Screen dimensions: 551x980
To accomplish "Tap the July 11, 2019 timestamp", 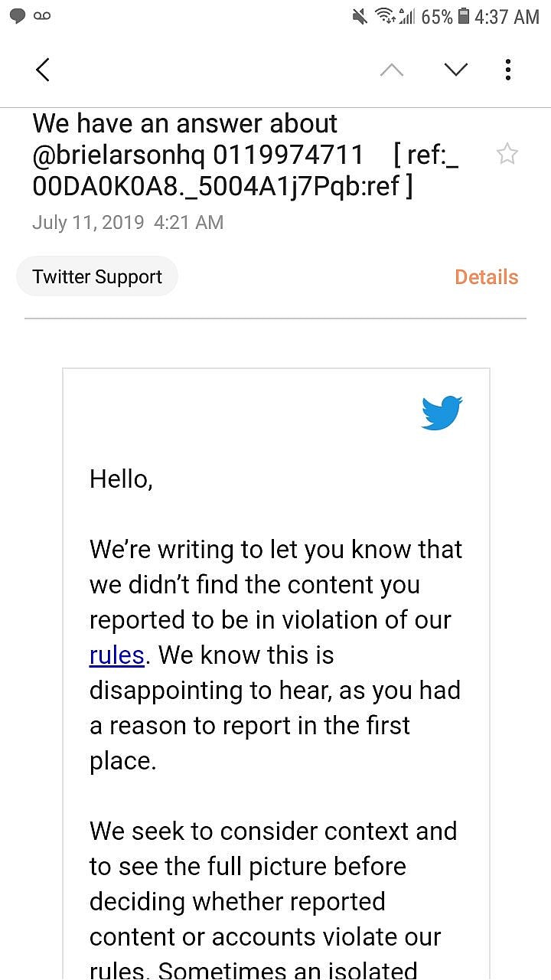I will click(x=128, y=222).
